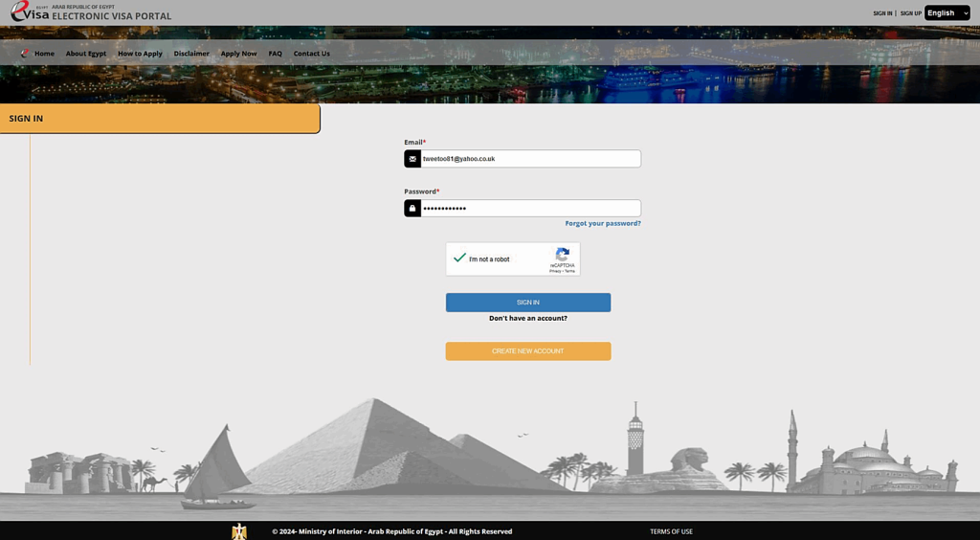Open the Disclaimer page
980x540 pixels.
pos(191,54)
